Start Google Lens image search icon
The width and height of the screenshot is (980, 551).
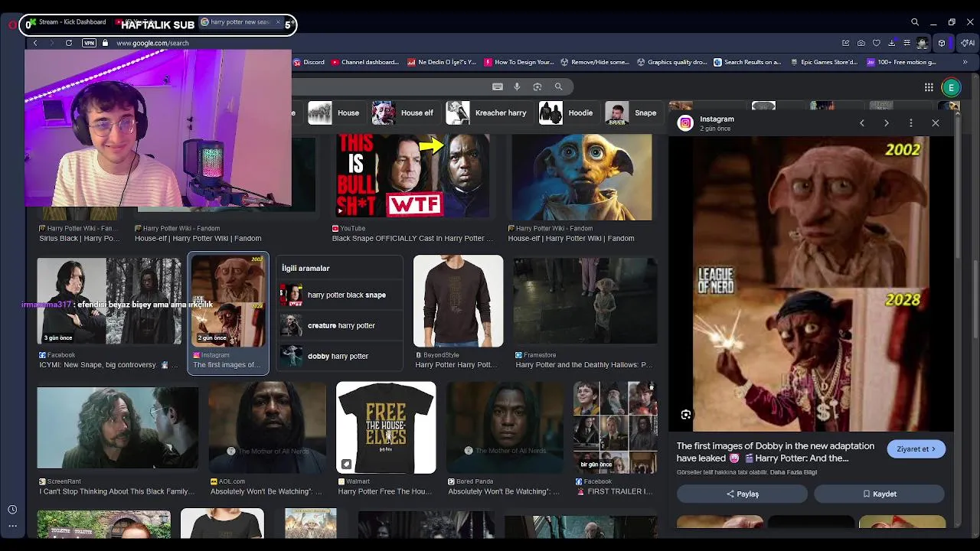(537, 86)
